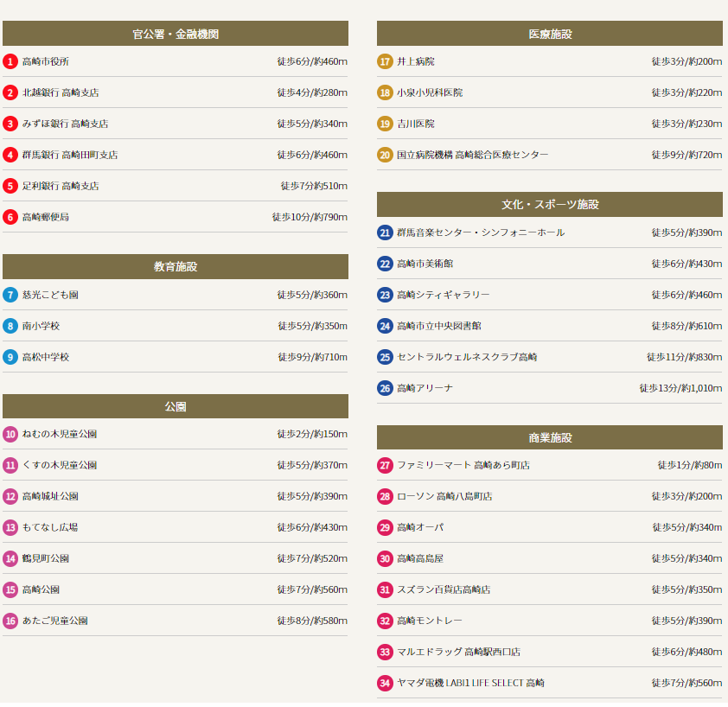Select pink number 10 park marker

pos(10,434)
